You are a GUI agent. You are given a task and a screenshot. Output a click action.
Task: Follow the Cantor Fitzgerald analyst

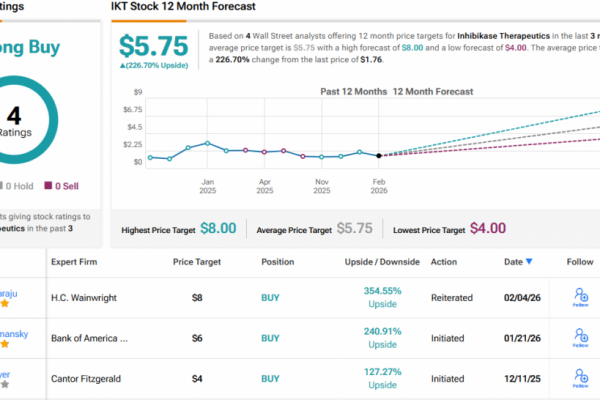(x=581, y=381)
